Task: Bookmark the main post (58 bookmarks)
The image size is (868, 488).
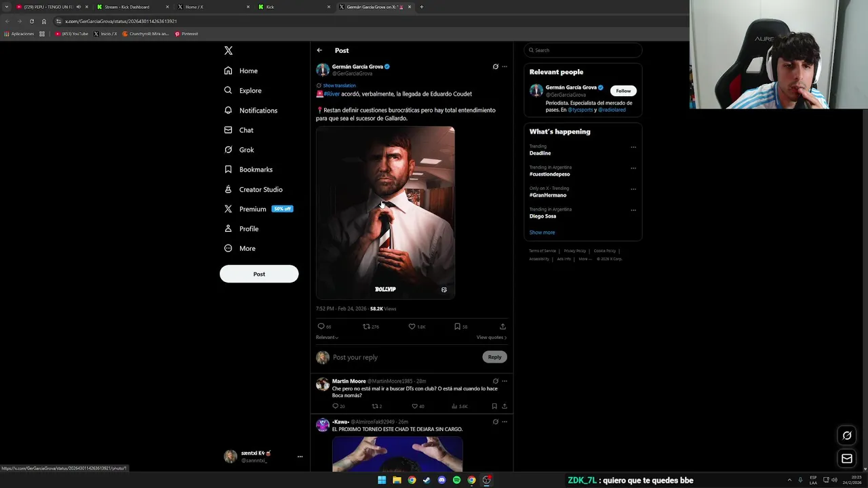Action: (460, 327)
